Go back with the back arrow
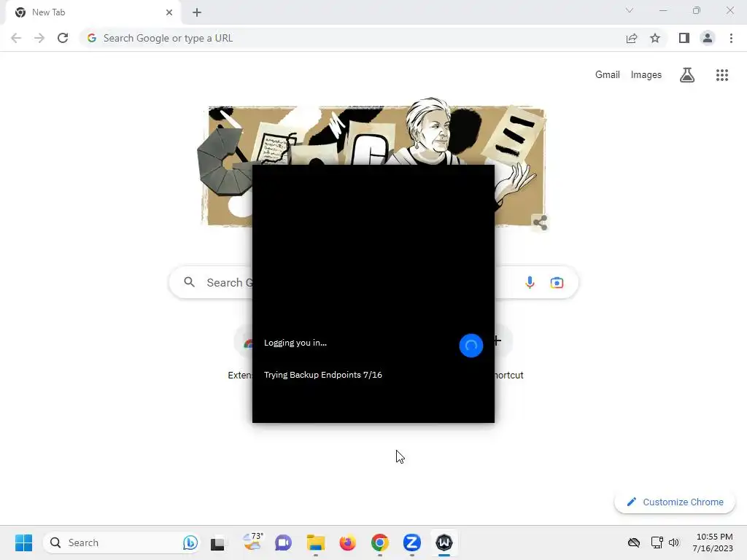The image size is (747, 560). coord(16,38)
